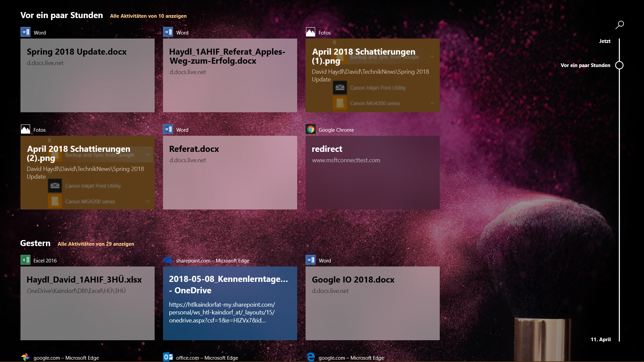Screen dimensions: 644x362
Task: Click Excel 2016 app label
Action: coord(45,261)
